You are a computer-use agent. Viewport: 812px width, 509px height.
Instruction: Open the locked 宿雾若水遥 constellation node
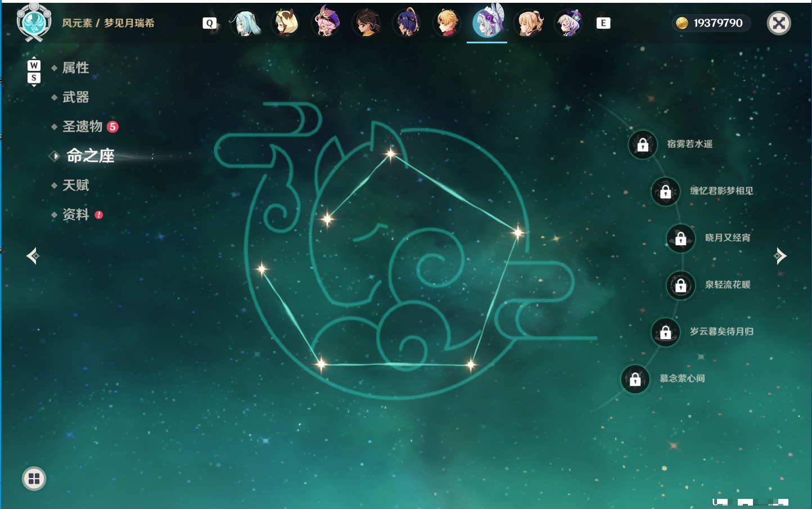pos(643,145)
